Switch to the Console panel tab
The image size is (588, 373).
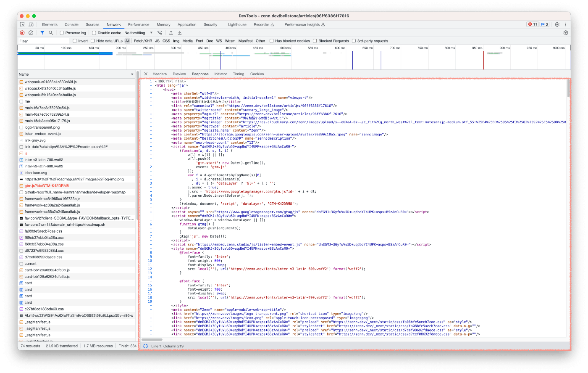coord(71,24)
